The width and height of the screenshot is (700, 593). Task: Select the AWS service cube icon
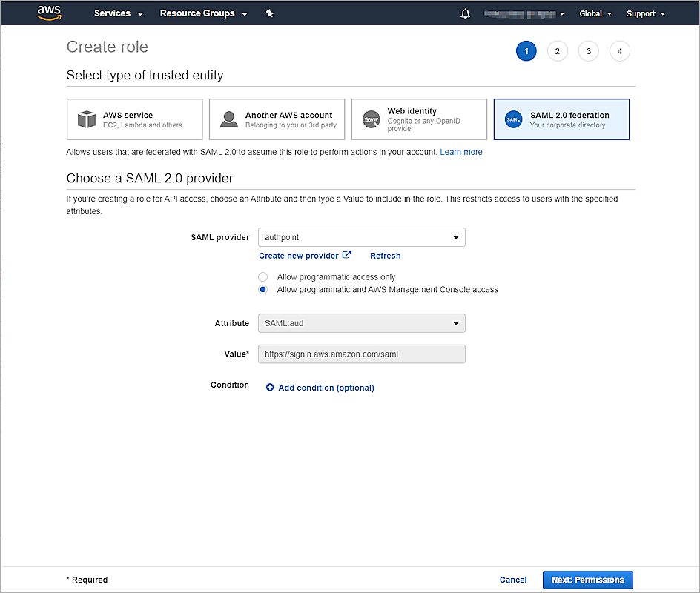pos(87,119)
